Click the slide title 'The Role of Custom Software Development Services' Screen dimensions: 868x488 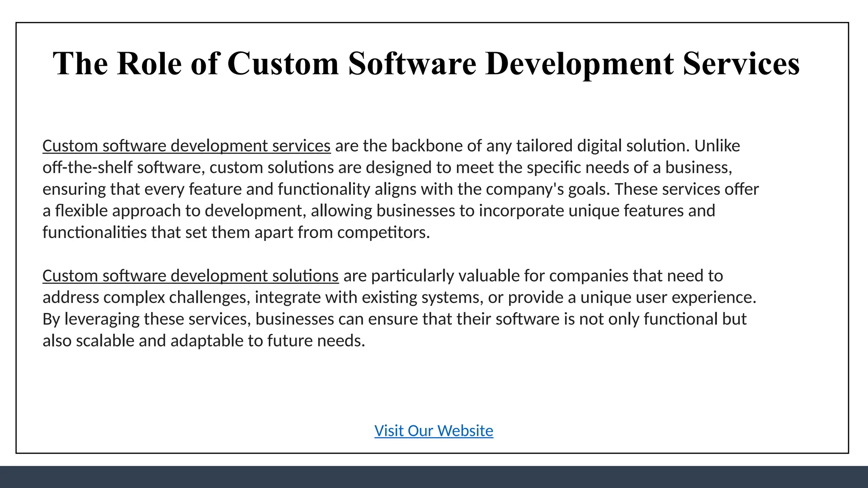pos(426,64)
